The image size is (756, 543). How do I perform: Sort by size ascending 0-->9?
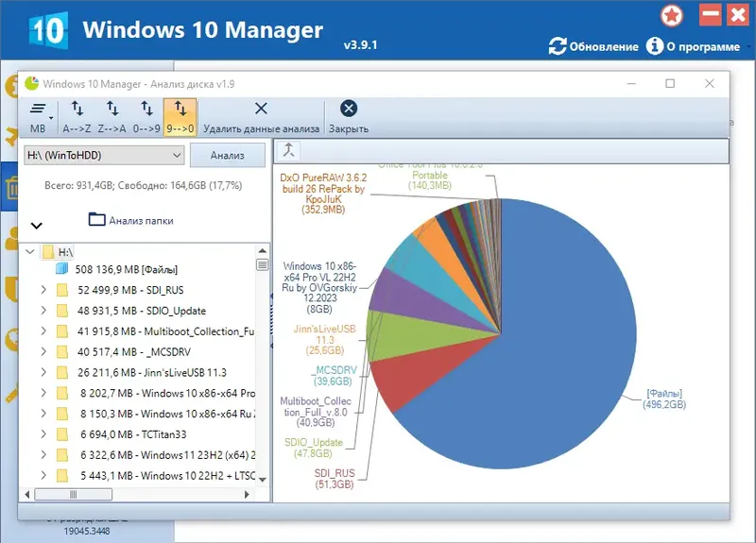[146, 117]
